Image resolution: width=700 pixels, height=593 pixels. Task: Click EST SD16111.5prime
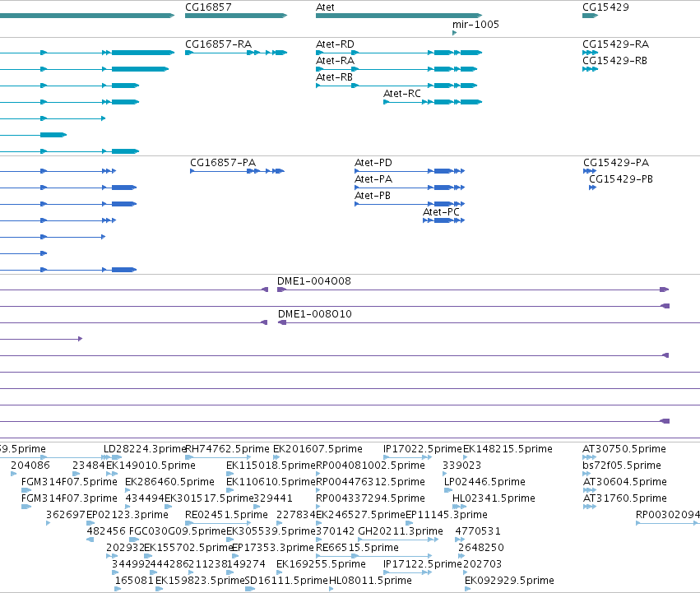pos(286,581)
